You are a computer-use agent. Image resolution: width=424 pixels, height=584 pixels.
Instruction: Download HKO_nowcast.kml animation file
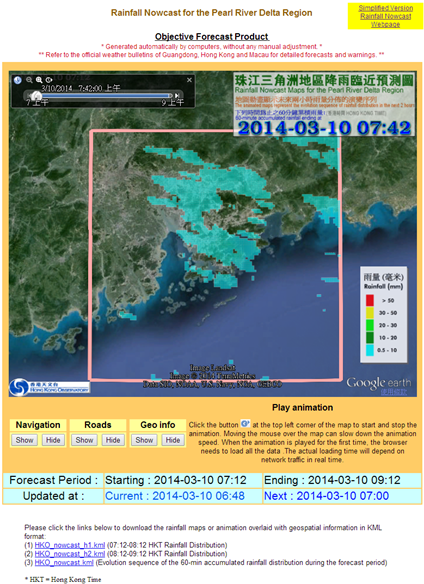click(64, 562)
